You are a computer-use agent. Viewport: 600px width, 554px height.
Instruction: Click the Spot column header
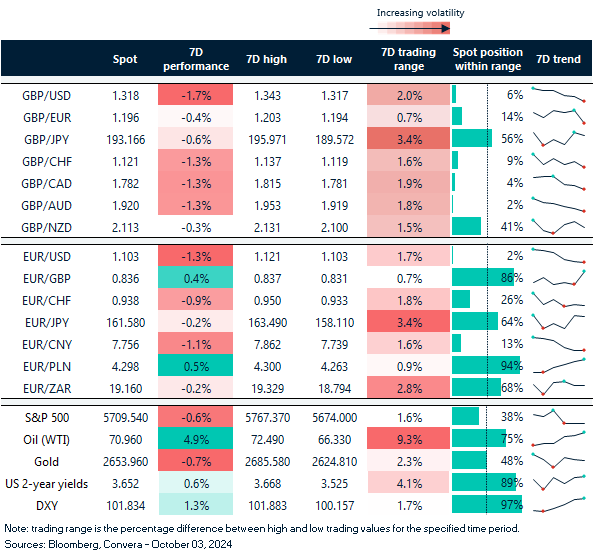point(126,59)
